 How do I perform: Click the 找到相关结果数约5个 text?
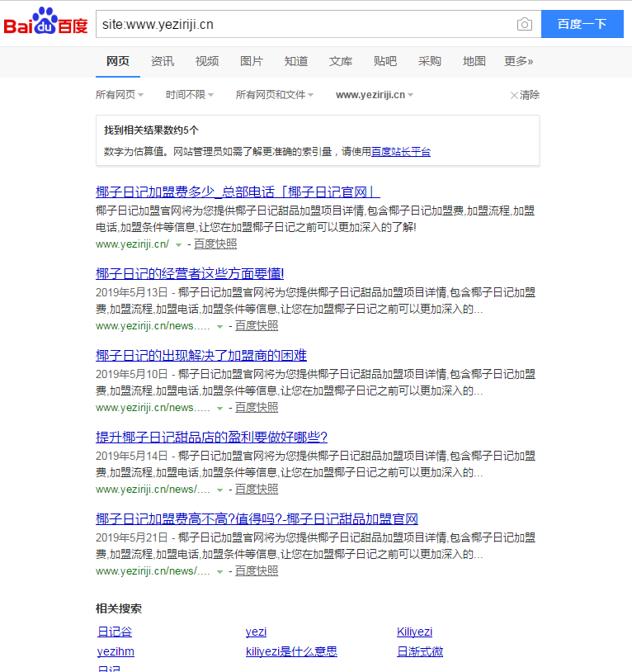click(151, 130)
